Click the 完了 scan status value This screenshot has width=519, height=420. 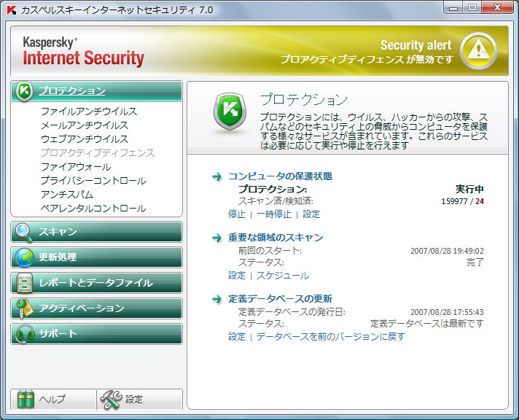pos(475,262)
